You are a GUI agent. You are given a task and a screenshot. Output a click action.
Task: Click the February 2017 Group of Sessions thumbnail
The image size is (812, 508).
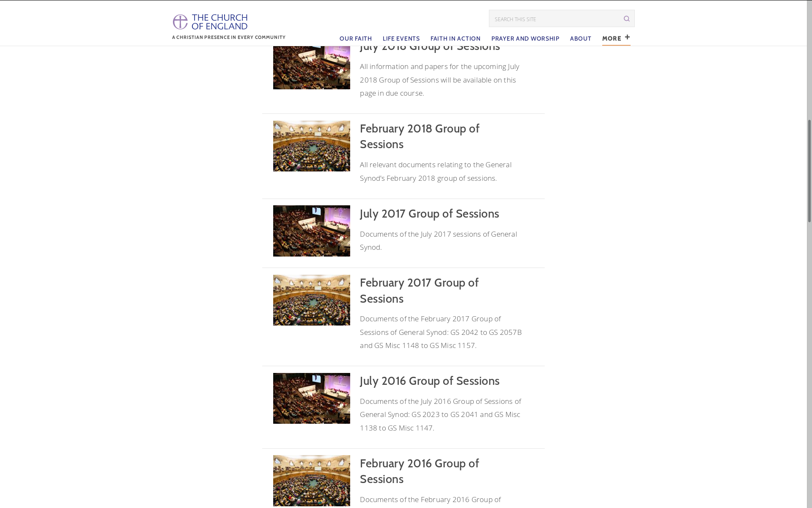[x=312, y=299]
